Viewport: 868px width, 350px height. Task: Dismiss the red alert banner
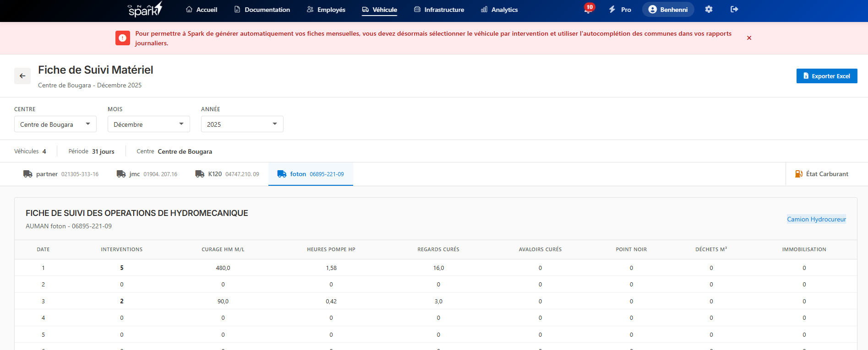749,38
